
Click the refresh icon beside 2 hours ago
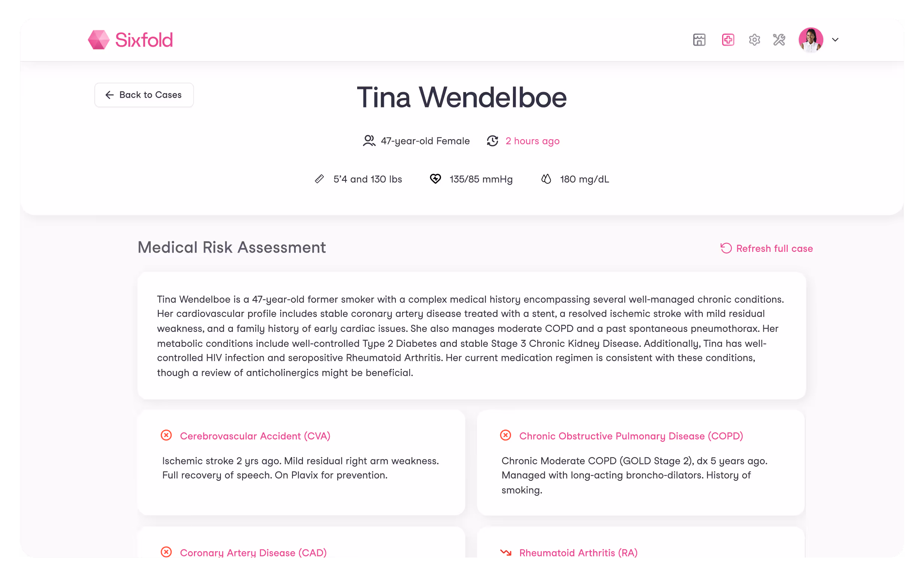(x=493, y=141)
